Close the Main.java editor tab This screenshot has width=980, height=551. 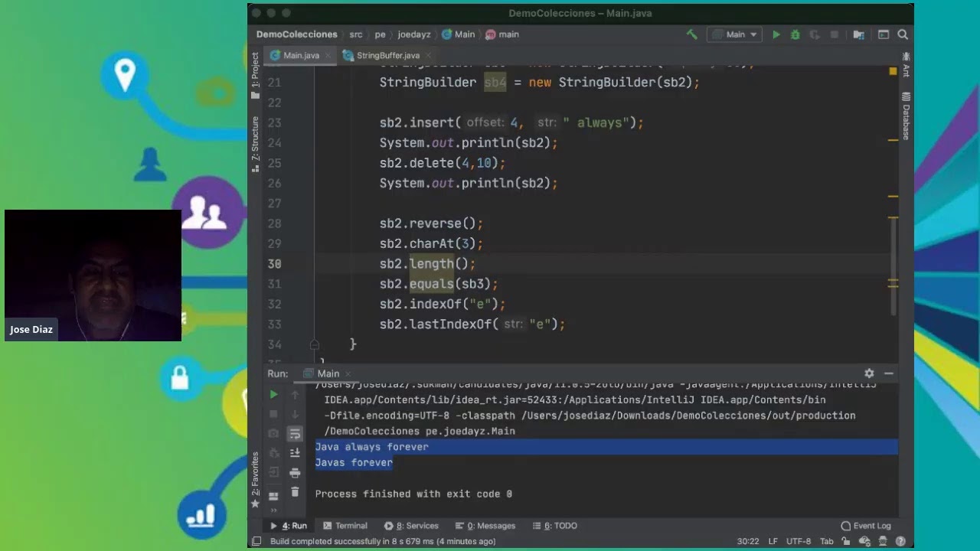pyautogui.click(x=328, y=55)
